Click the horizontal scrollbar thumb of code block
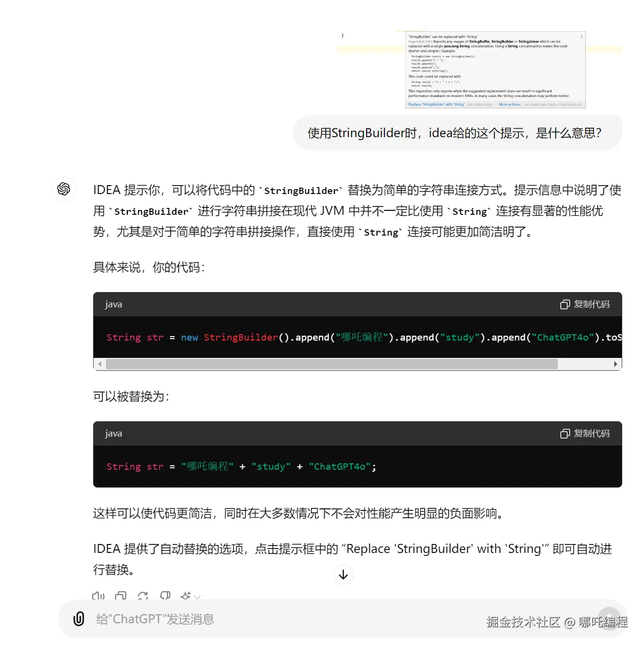This screenshot has width=644, height=645. point(332,364)
